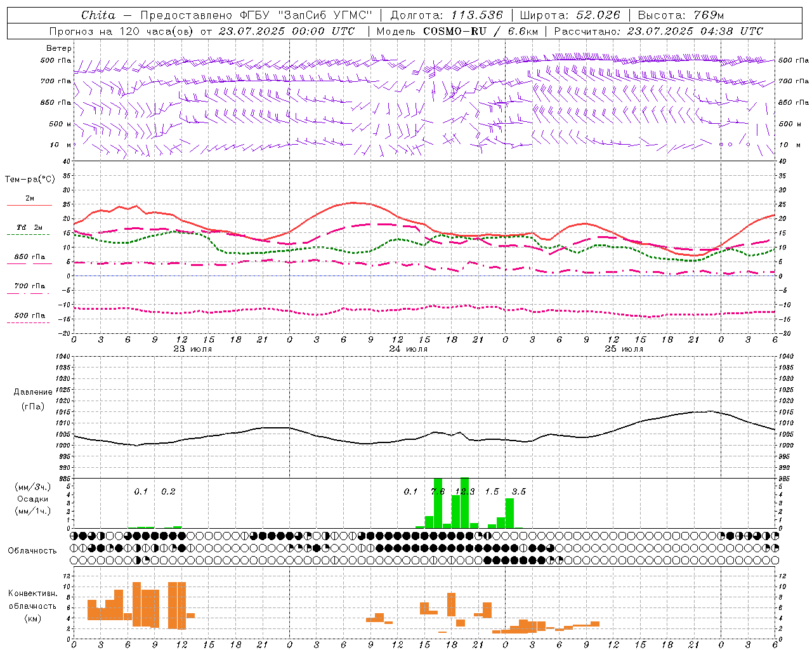Click the 700 гПа entry in temperature legend
This screenshot has width=812, height=650.
tap(29, 286)
